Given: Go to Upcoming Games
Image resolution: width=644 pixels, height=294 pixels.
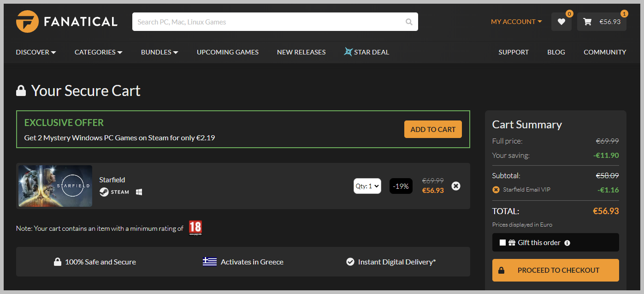Looking at the screenshot, I should click(x=228, y=52).
